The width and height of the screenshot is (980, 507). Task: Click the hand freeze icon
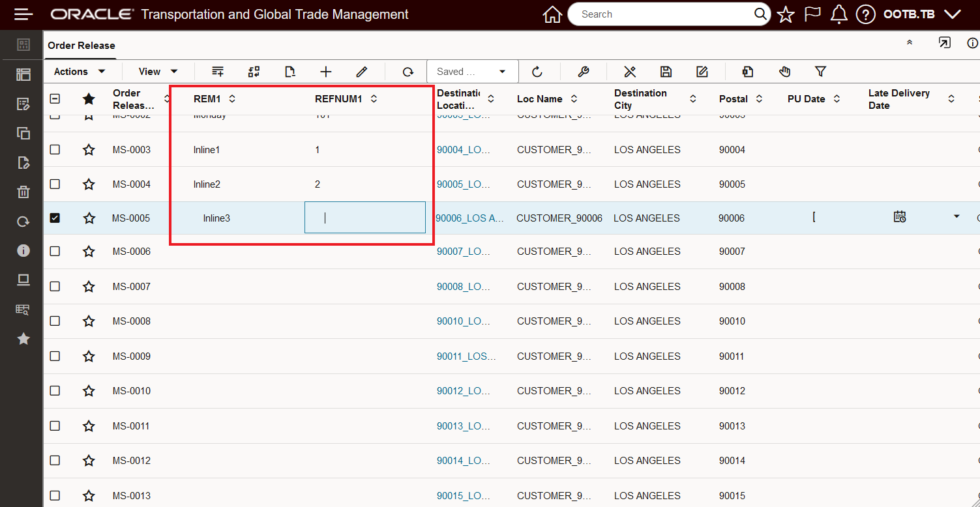pos(784,72)
